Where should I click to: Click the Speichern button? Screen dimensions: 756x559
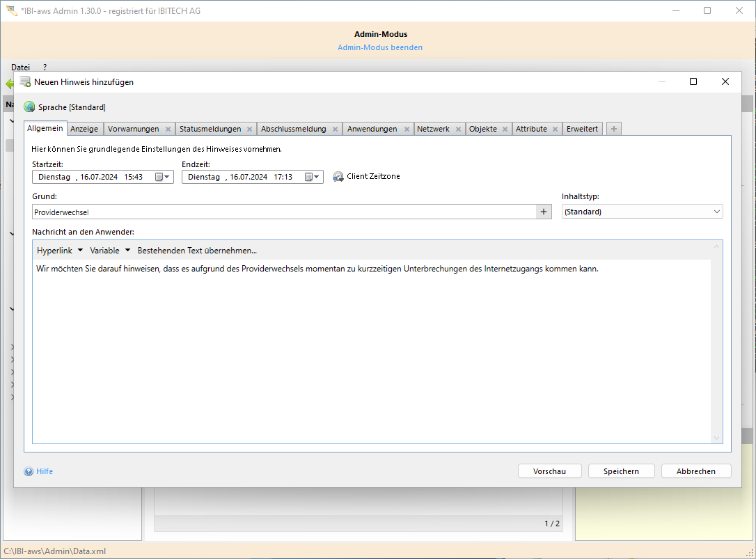[621, 471]
